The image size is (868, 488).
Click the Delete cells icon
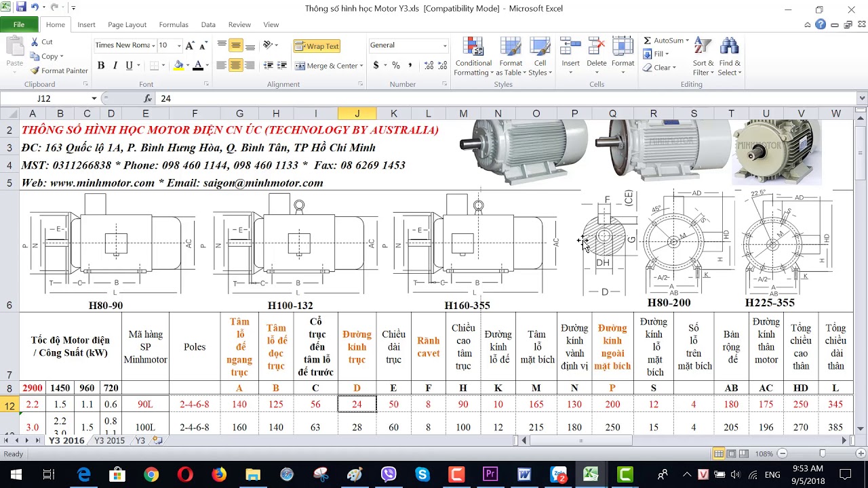597,47
